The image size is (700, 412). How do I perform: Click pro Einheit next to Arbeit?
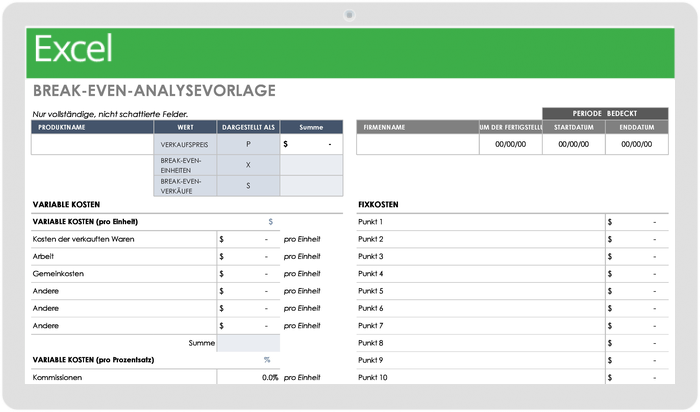tap(302, 257)
